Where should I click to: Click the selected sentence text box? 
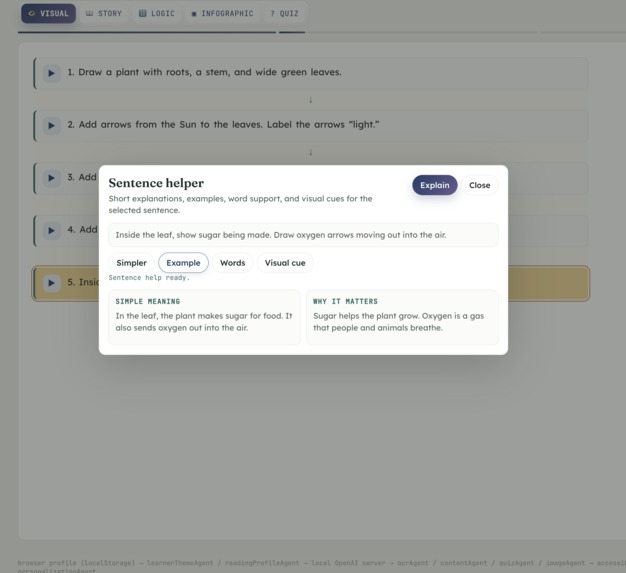click(x=303, y=235)
